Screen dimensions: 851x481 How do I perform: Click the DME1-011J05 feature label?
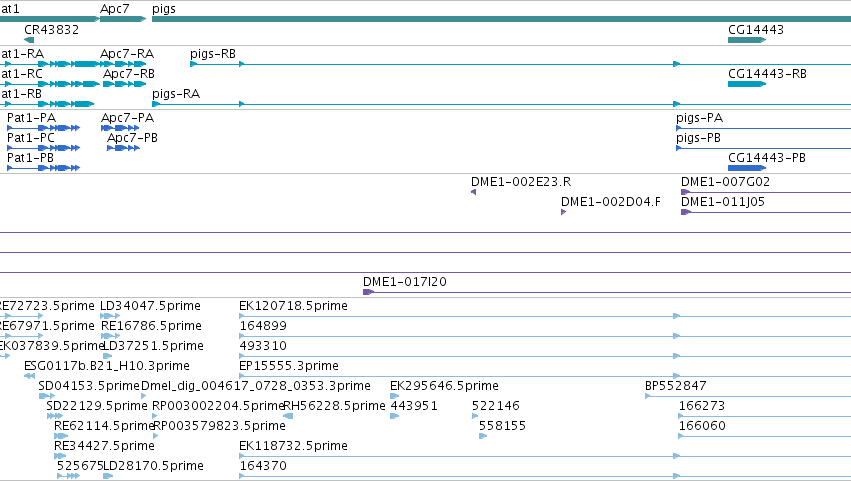723,201
